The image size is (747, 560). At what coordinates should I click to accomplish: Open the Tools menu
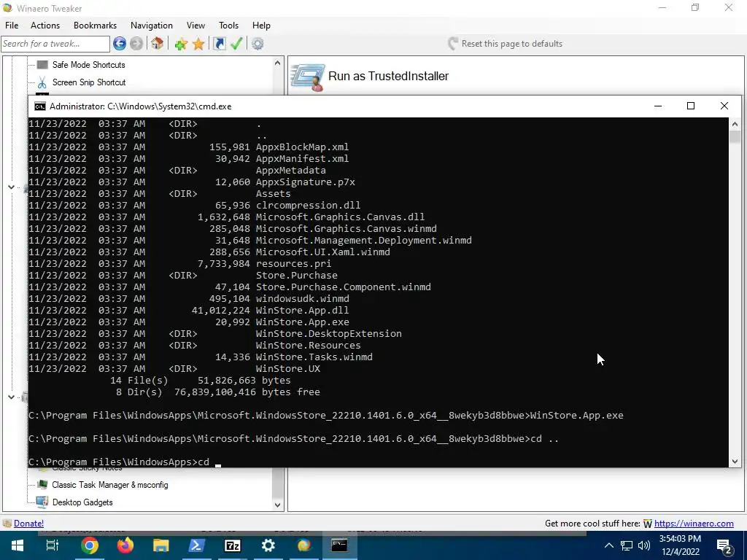coord(228,26)
